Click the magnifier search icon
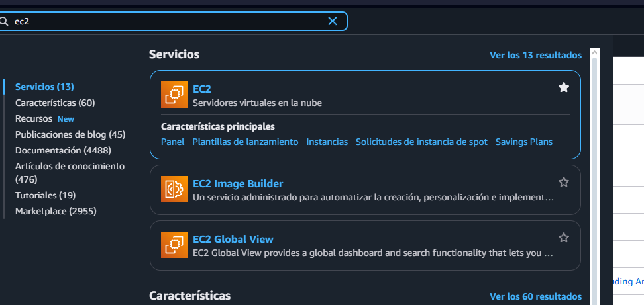The height and width of the screenshot is (305, 644). 4,21
